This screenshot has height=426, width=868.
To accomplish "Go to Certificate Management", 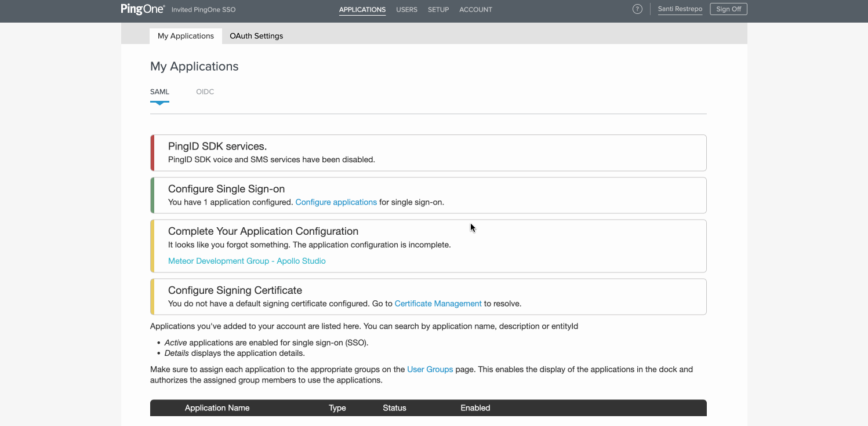I will [x=438, y=303].
